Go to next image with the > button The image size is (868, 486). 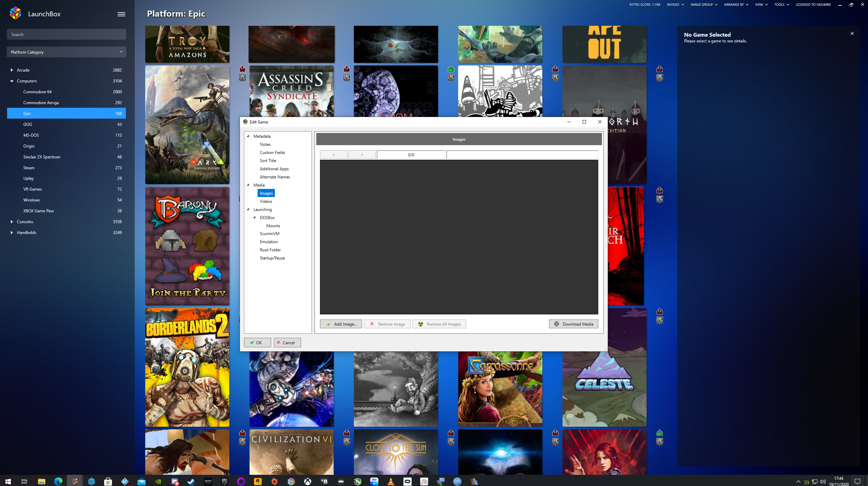362,155
